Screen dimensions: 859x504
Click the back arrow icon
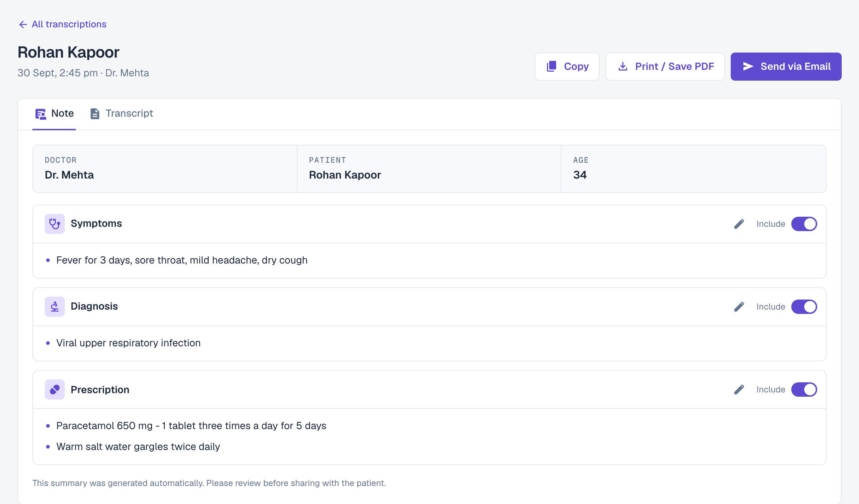(x=23, y=24)
